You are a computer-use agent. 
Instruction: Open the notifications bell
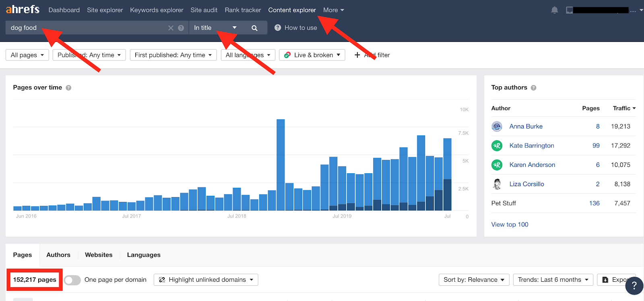[555, 10]
